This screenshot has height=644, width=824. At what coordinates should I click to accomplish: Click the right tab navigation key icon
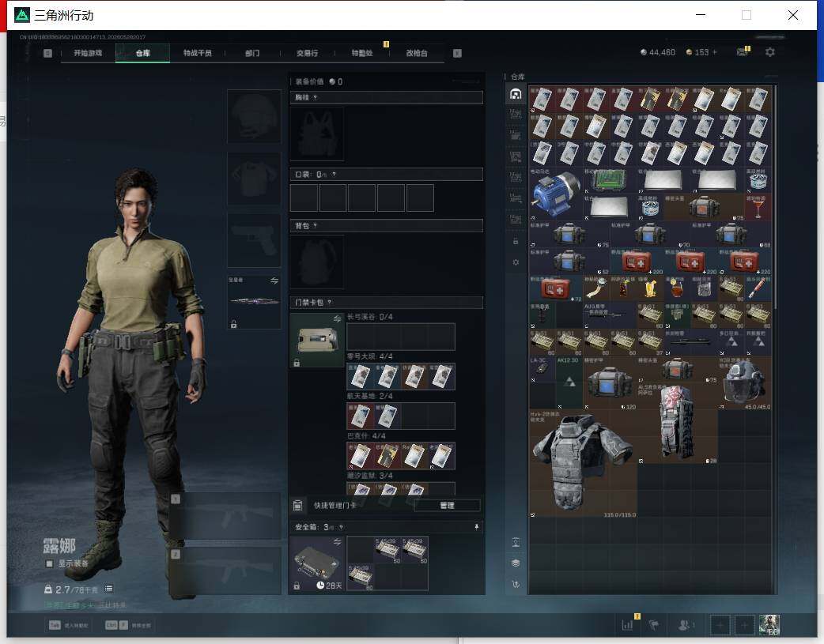click(x=457, y=53)
